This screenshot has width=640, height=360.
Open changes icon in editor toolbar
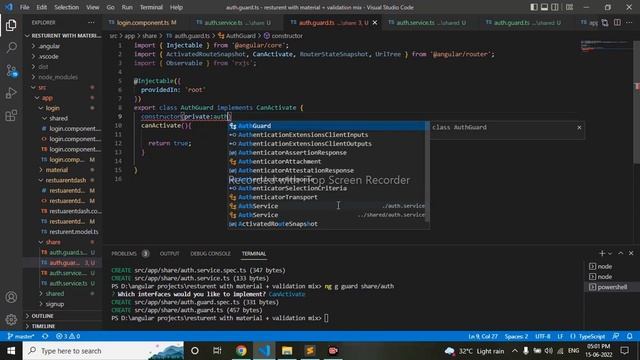point(605,22)
